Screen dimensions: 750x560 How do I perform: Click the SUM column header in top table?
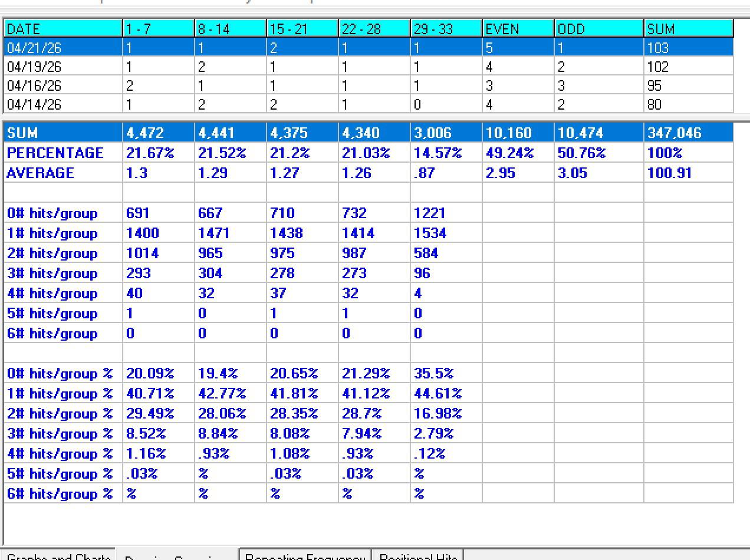(x=688, y=29)
